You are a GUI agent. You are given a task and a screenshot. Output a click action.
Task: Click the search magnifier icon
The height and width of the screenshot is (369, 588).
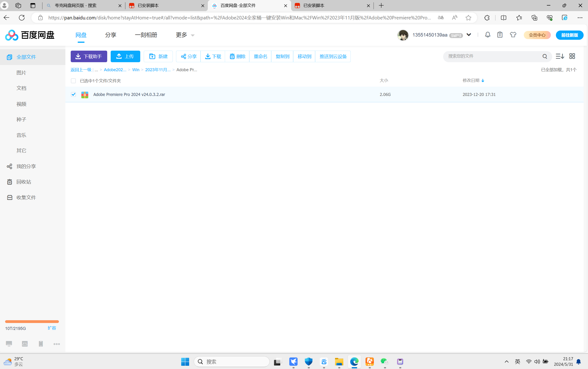[x=545, y=56]
